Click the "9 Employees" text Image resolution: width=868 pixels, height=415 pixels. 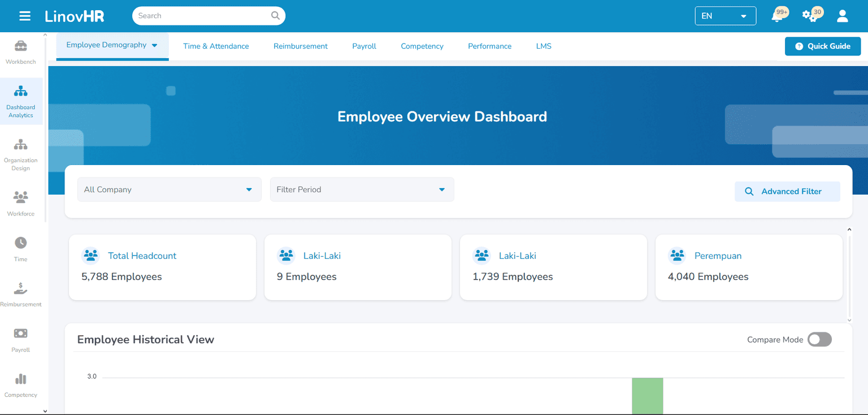pos(307,276)
